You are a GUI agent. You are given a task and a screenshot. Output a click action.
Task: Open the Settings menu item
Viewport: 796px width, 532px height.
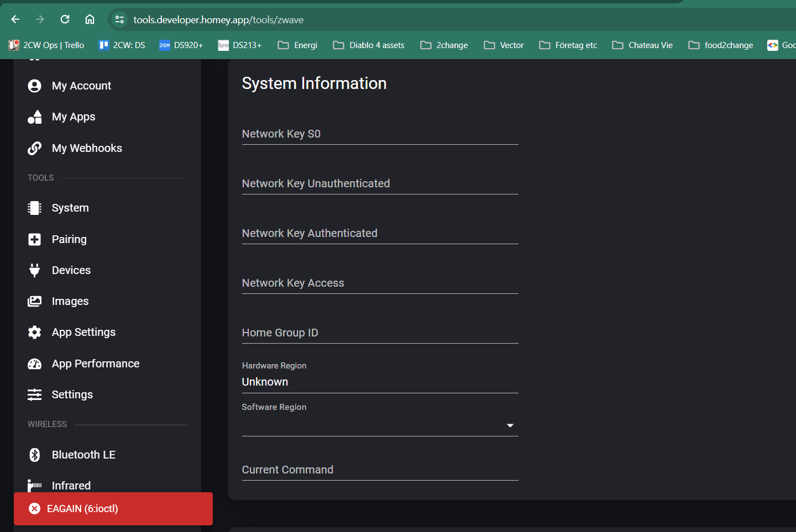pyautogui.click(x=72, y=394)
